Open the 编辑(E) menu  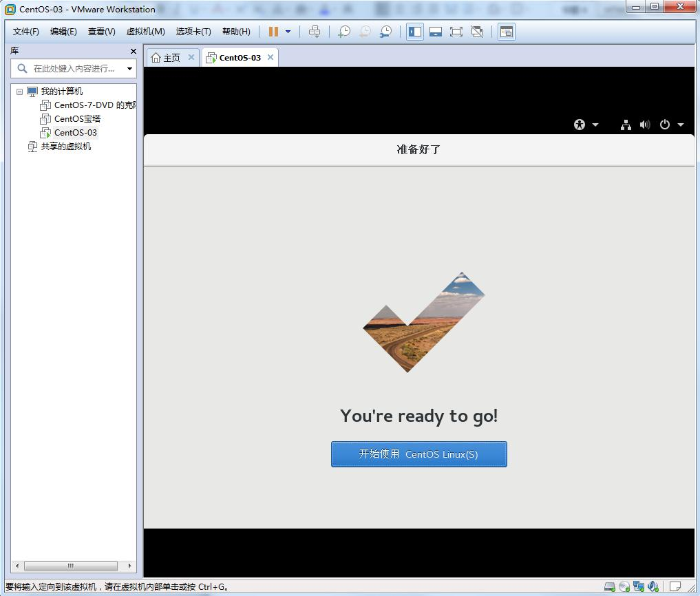coord(63,32)
